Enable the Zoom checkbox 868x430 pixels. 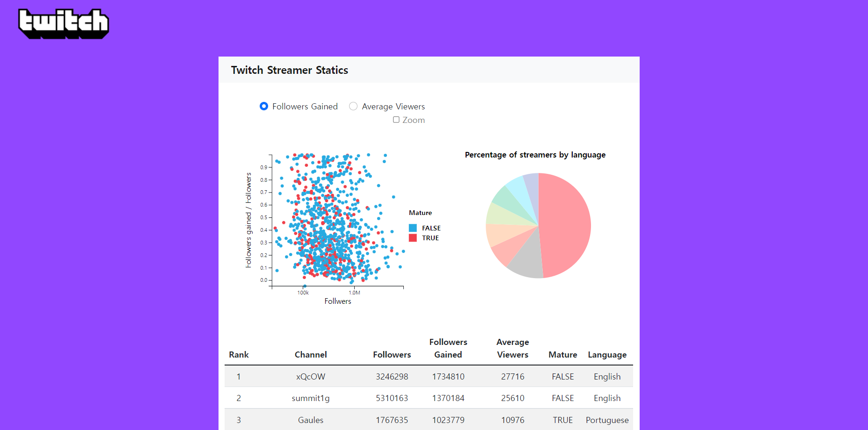(396, 120)
